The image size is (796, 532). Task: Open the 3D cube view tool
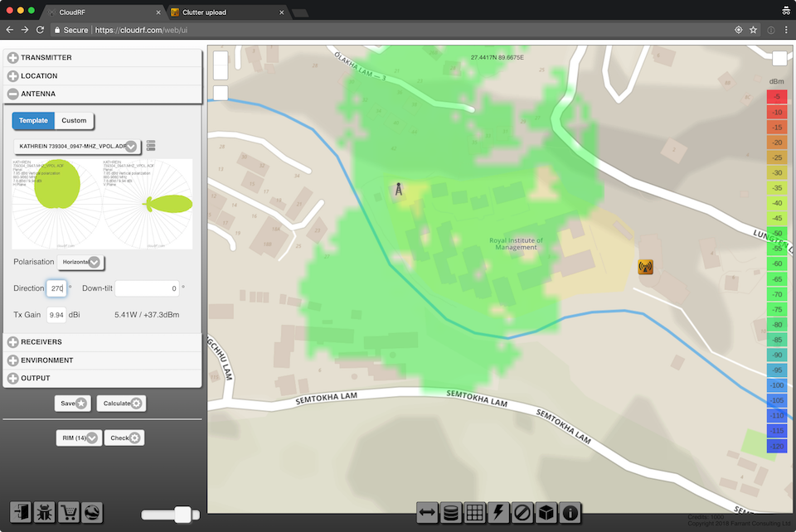coord(546,513)
